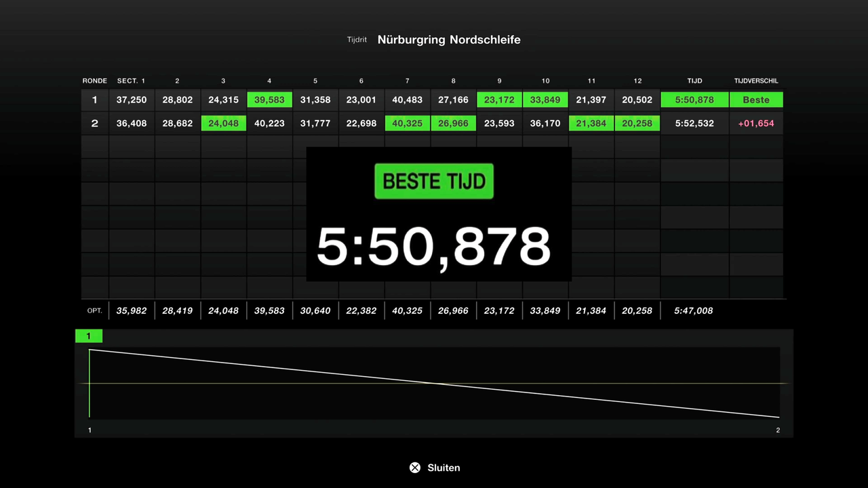Select row number 2 in the RONDE column

(95, 123)
